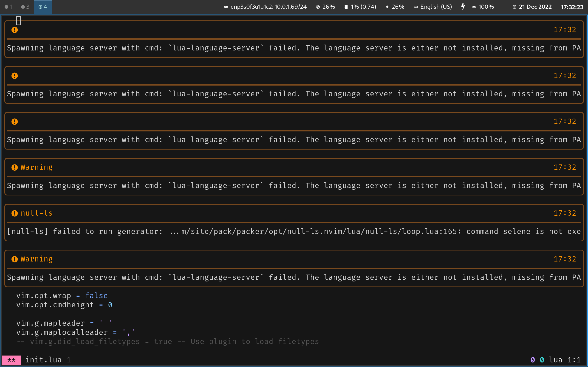The width and height of the screenshot is (588, 367).
Task: Click the first notification's warning icon
Action: (14, 30)
